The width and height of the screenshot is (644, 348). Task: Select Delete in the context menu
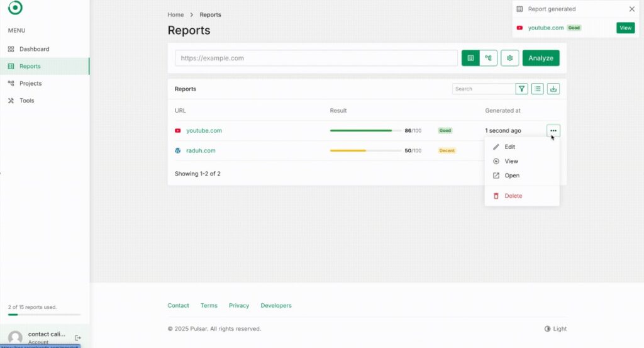513,196
